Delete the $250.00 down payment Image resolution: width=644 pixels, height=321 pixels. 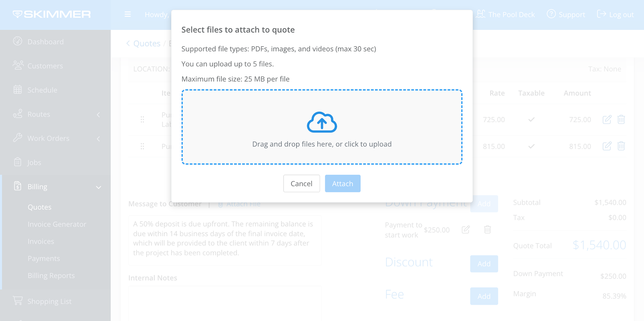tap(487, 230)
